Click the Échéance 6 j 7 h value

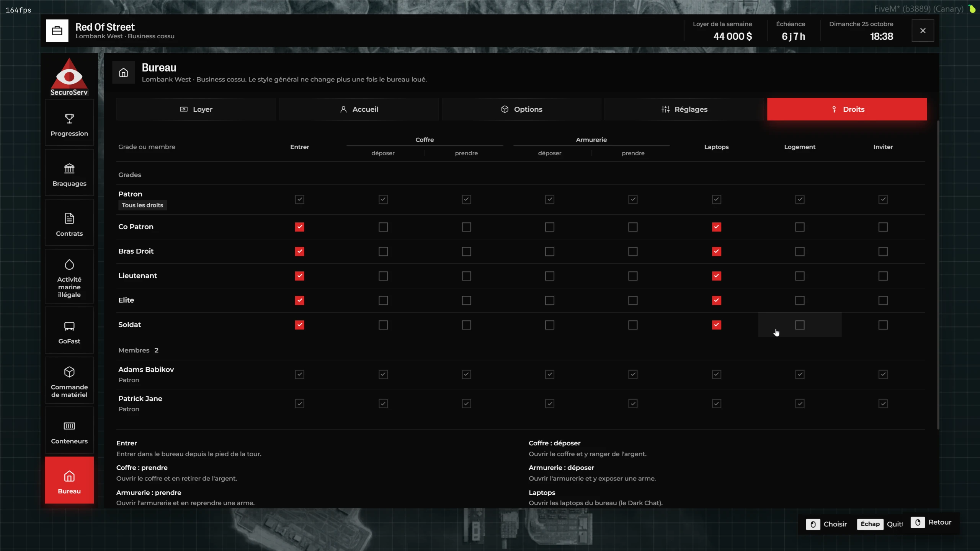point(793,36)
